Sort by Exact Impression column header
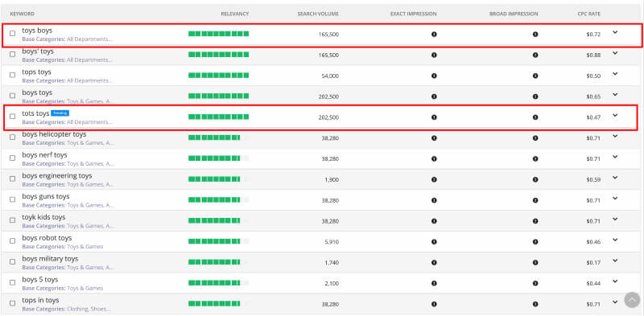Image resolution: width=644 pixels, height=316 pixels. (414, 14)
